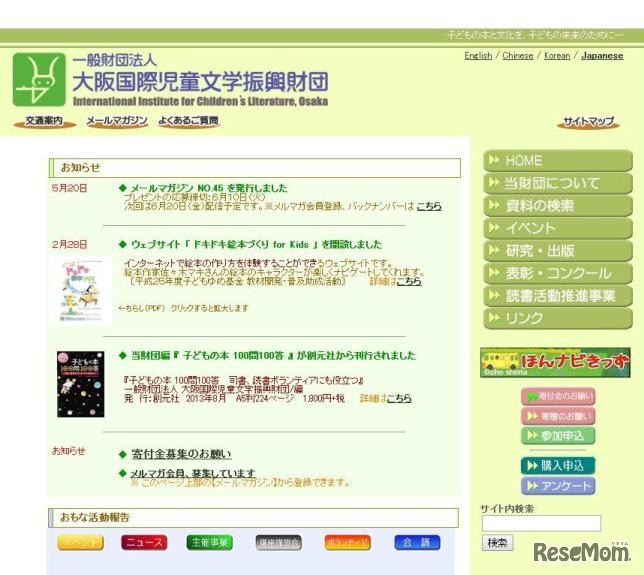Click the 子どもの本 100問100答 book cover
This screenshot has width=644, height=575.
[80, 384]
